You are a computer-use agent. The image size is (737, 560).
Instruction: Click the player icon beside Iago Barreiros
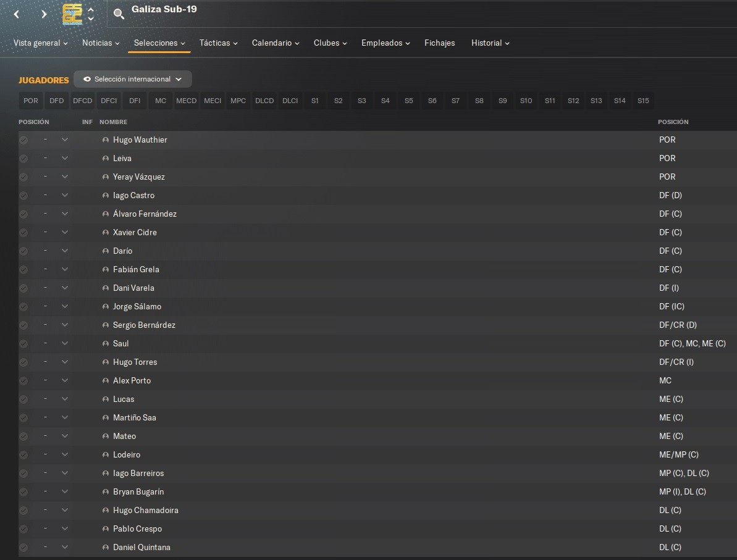pyautogui.click(x=105, y=473)
